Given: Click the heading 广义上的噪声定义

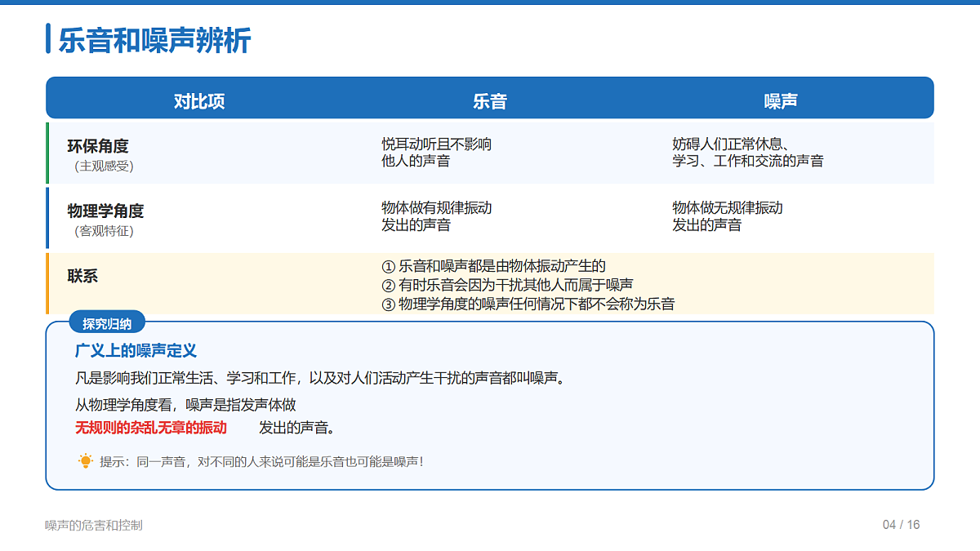Looking at the screenshot, I should (136, 350).
